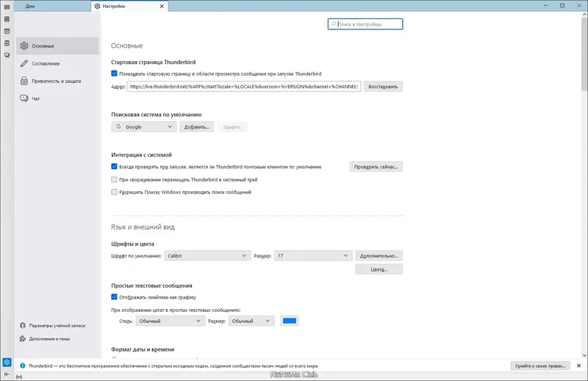The width and height of the screenshot is (588, 381).
Task: Toggle display emoticons as graphics checkbox
Action: pyautogui.click(x=115, y=297)
